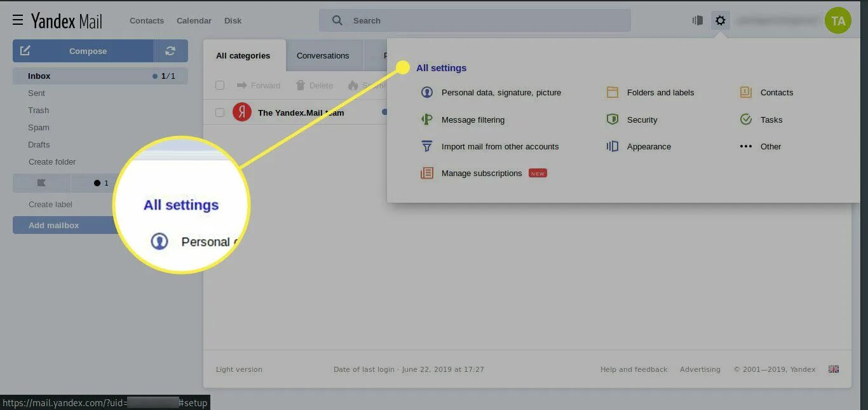Open Appearance settings text link
This screenshot has height=410, width=868.
(649, 146)
